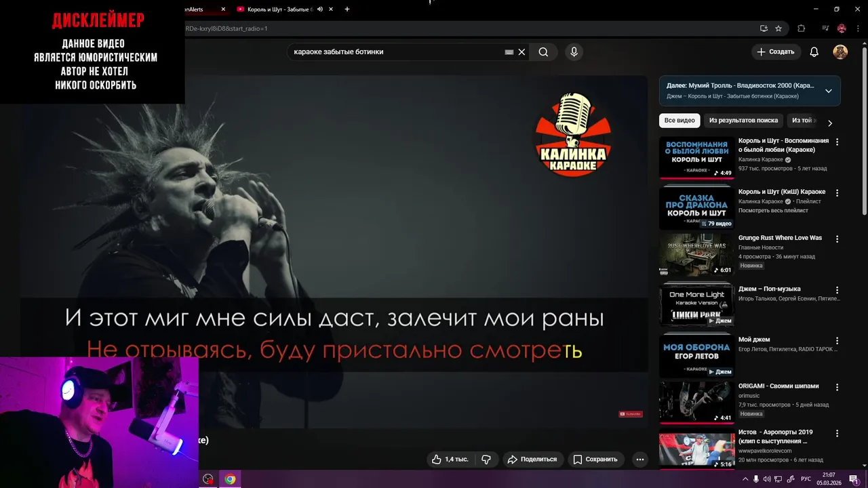Open YouTube account avatar menu

coord(840,52)
